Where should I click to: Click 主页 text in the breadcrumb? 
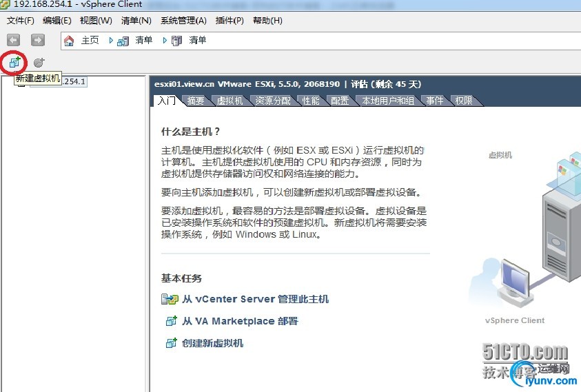tap(90, 40)
